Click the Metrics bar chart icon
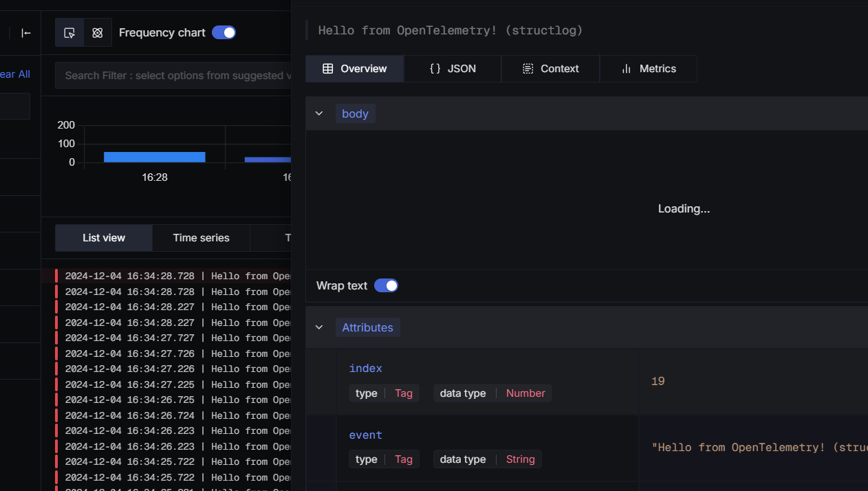Screen dimensions: 868x491 pos(626,69)
